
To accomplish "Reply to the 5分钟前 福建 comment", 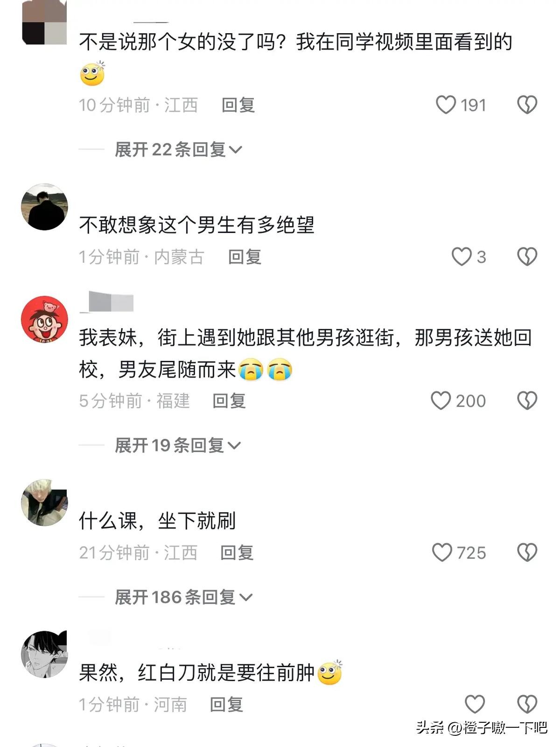I will pos(229,401).
